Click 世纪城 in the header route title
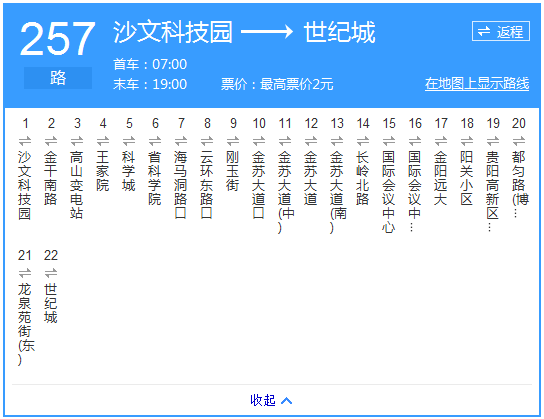 click(339, 32)
